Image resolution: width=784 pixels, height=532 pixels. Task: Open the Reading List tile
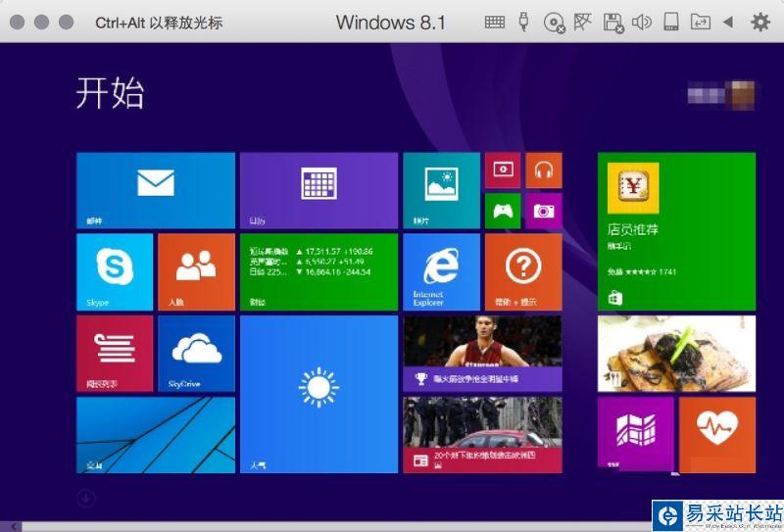(x=115, y=354)
